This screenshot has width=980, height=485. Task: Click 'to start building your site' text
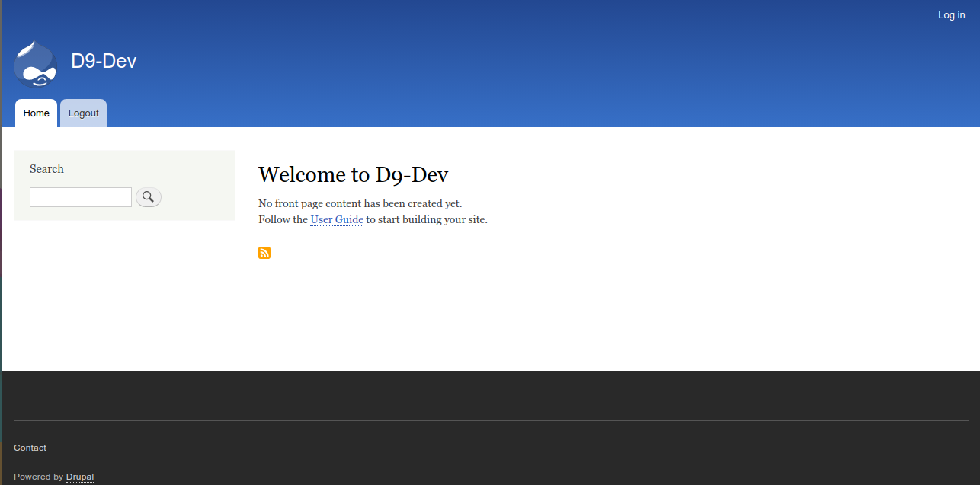point(427,219)
